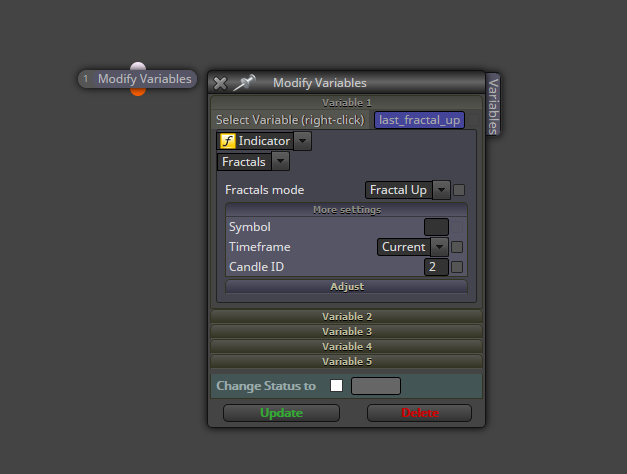Screen dimensions: 627x474
Task: Click the Fractals mode label
Action: pyautogui.click(x=264, y=190)
